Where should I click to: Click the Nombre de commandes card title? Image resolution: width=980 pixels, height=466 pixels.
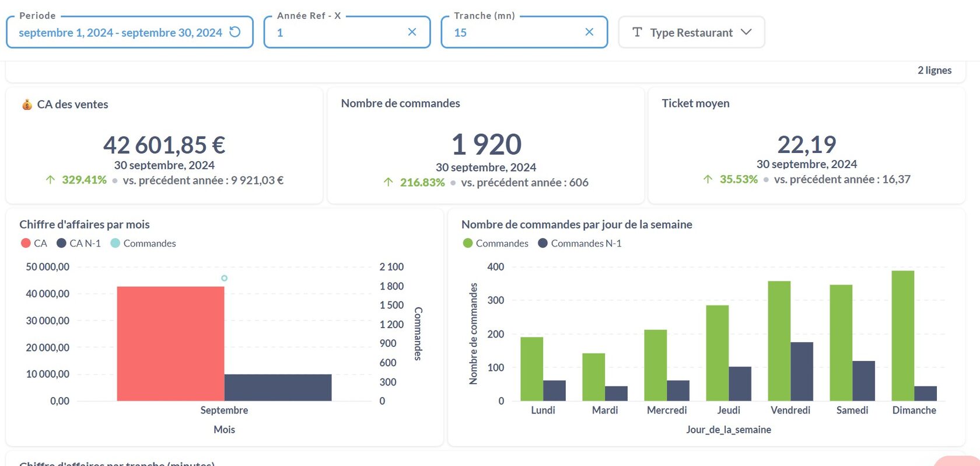[x=400, y=103]
